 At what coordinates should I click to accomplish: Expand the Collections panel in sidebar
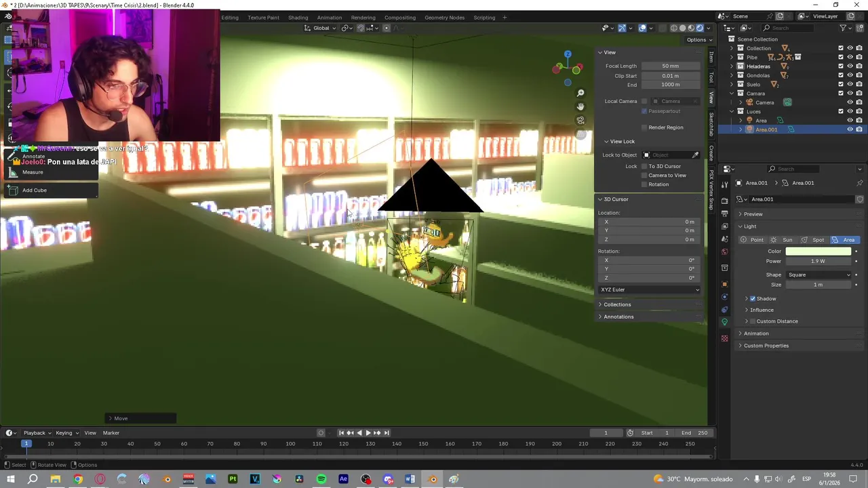[617, 304]
